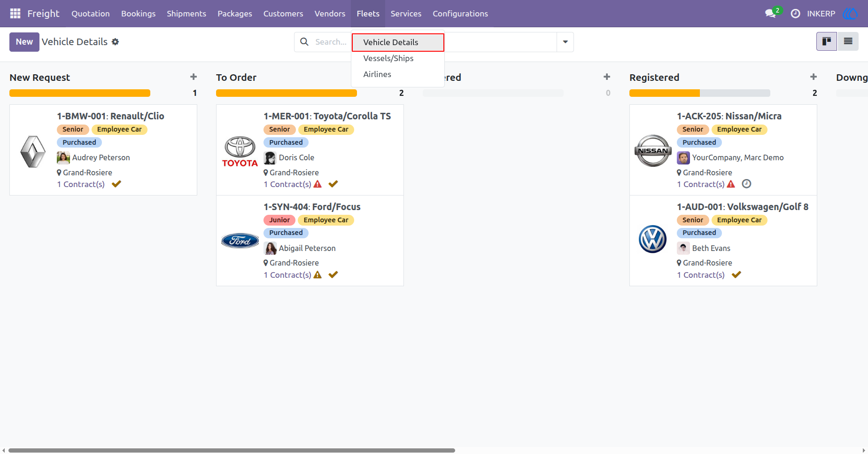Open the Vehicle Details gear settings
Viewport: 868px width, 454px height.
[x=115, y=42]
